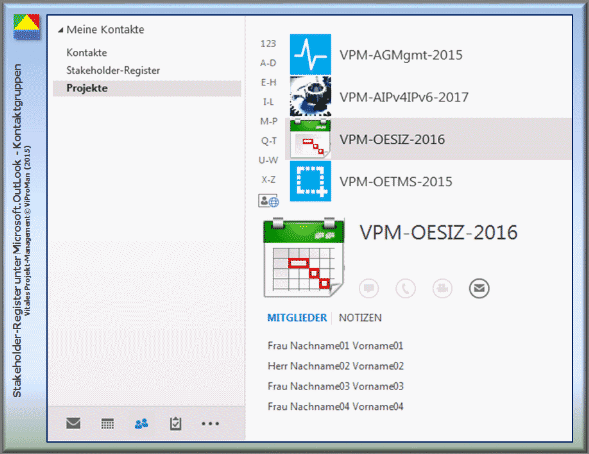Jump to the 123 index
589x454 pixels.
(x=268, y=44)
